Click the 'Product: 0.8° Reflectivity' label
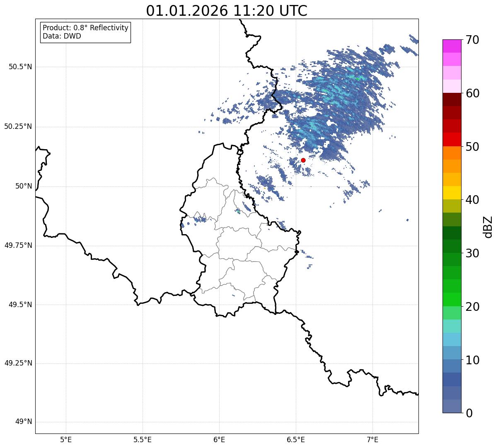Image resolution: width=498 pixels, height=448 pixels. coord(85,28)
